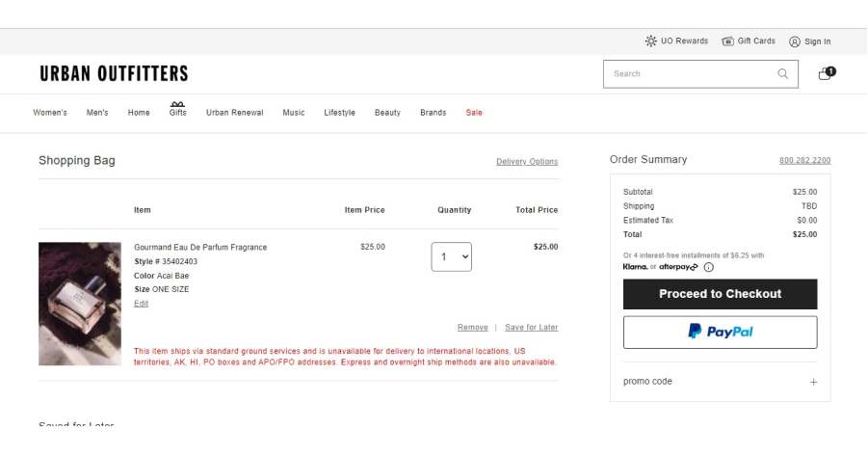Open the Women's menu
The width and height of the screenshot is (868, 454).
[50, 113]
